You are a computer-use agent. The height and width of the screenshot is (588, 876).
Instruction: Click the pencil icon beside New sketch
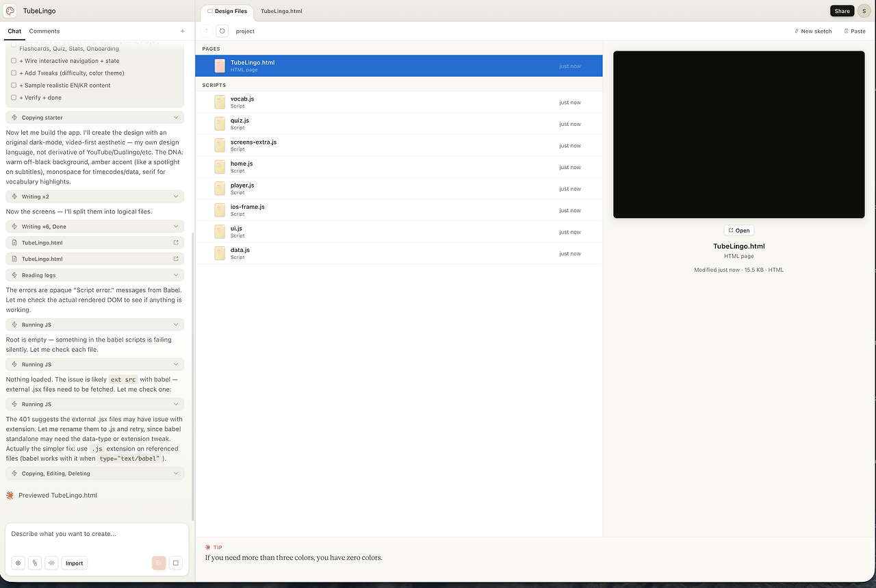[x=797, y=31]
